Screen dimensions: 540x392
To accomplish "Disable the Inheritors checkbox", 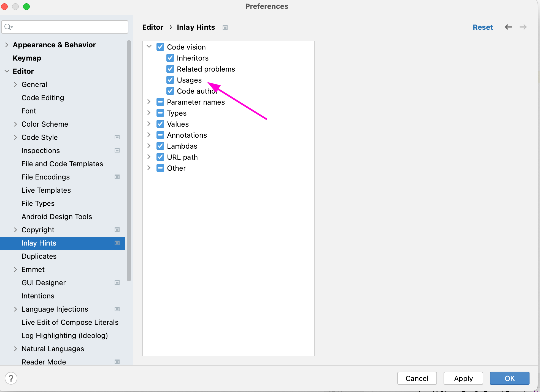I will [170, 58].
